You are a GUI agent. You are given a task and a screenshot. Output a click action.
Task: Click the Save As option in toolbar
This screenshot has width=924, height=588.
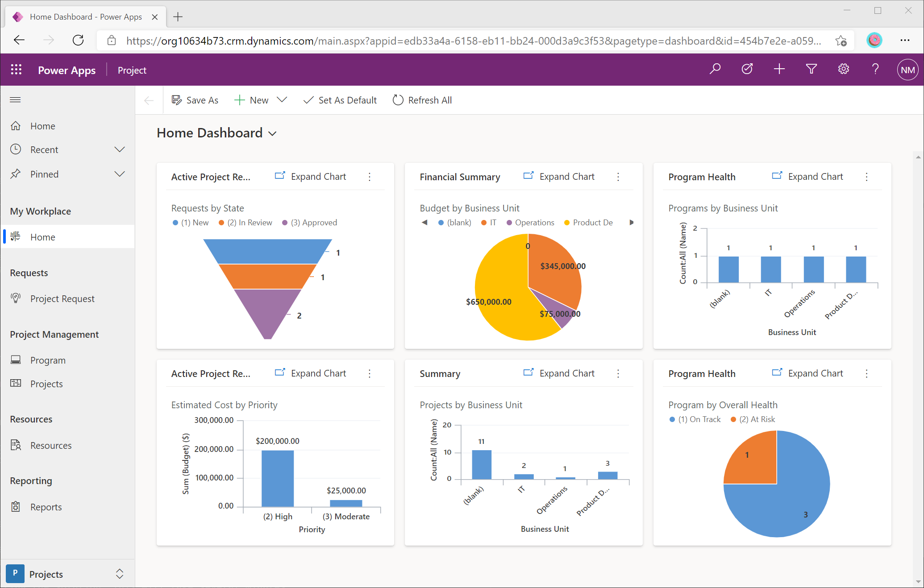click(x=196, y=100)
